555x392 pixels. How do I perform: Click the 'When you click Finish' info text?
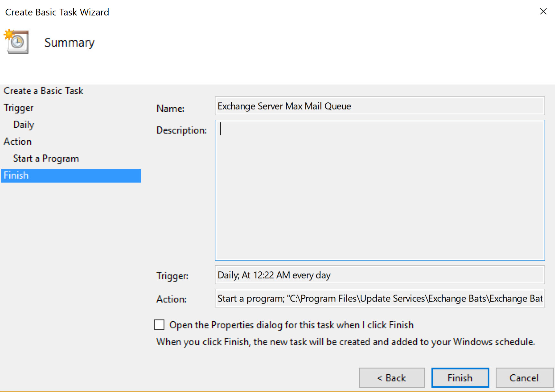coord(346,342)
